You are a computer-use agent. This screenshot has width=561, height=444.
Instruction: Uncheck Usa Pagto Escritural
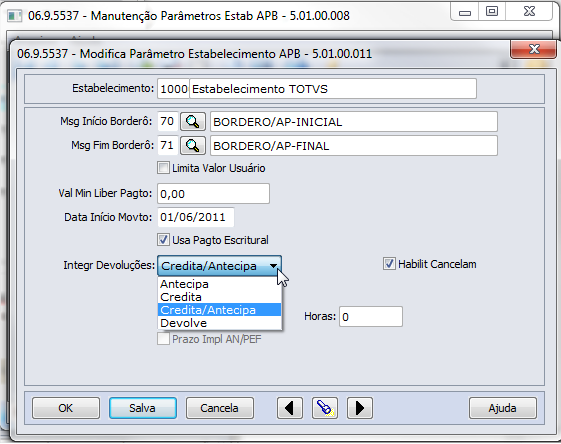pos(164,240)
